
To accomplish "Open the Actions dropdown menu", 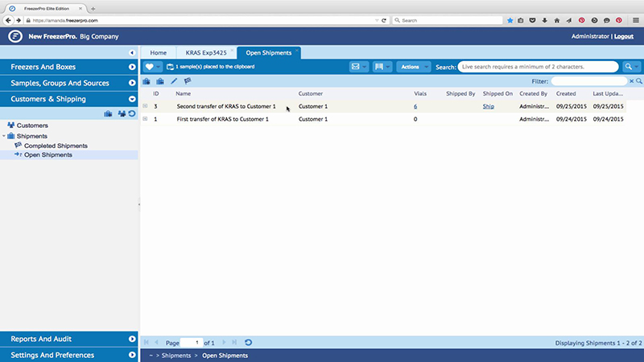I will click(414, 67).
